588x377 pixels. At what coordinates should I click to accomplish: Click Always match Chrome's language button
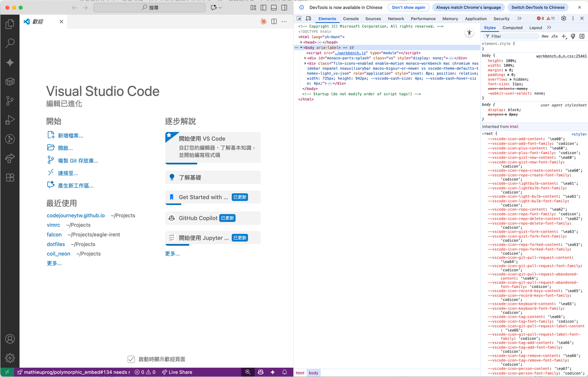pos(468,8)
